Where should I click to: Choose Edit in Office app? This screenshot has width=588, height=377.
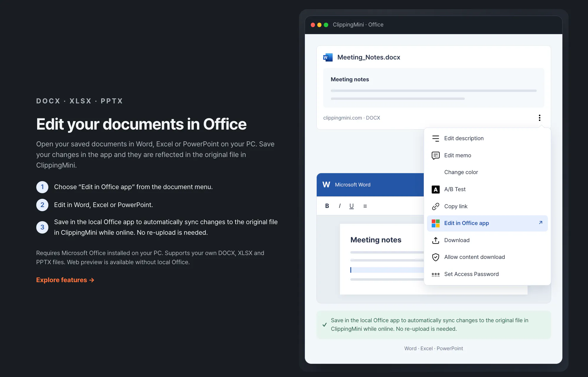pyautogui.click(x=487, y=223)
